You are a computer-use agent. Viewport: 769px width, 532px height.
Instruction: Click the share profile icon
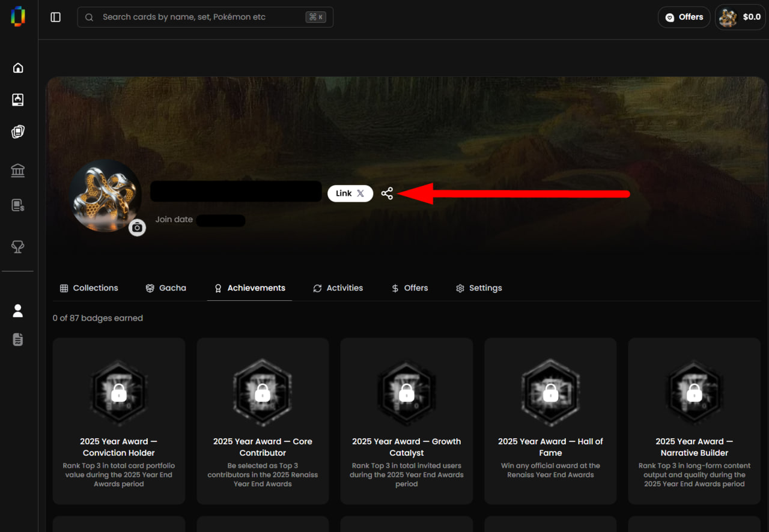click(387, 193)
